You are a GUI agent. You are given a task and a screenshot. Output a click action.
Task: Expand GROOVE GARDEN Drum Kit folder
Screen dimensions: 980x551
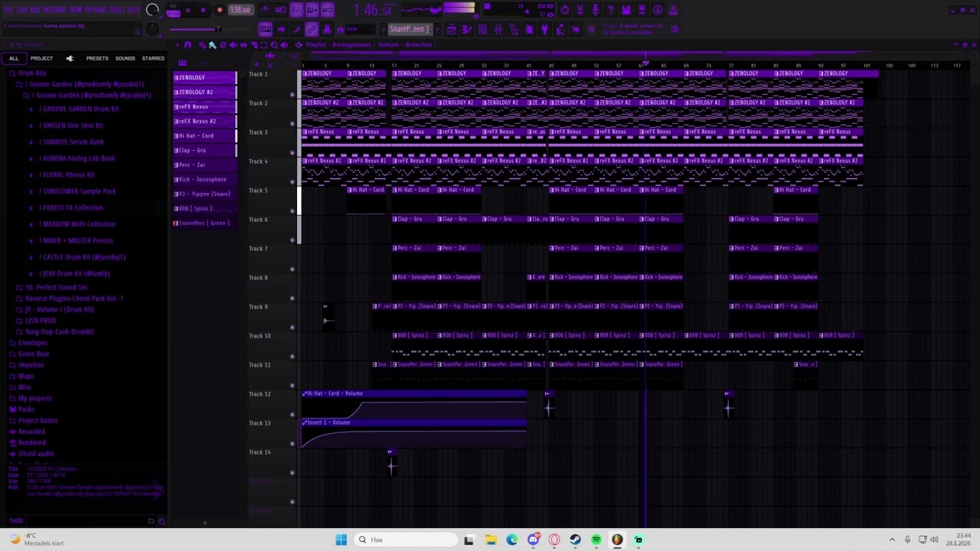tap(31, 109)
